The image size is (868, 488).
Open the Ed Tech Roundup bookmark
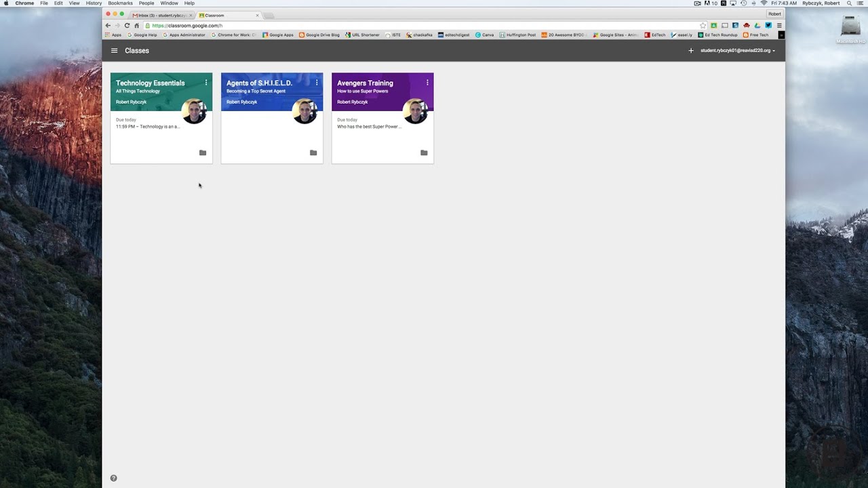(717, 35)
